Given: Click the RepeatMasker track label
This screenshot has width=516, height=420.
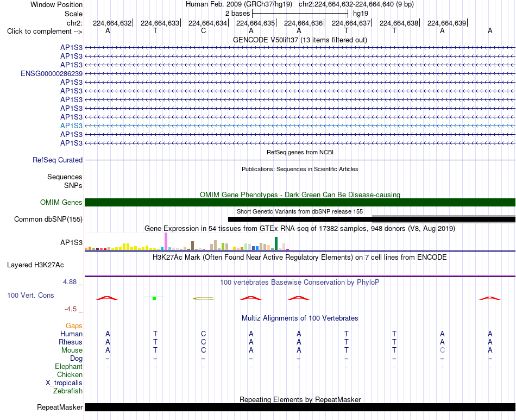Looking at the screenshot, I should (x=60, y=408).
